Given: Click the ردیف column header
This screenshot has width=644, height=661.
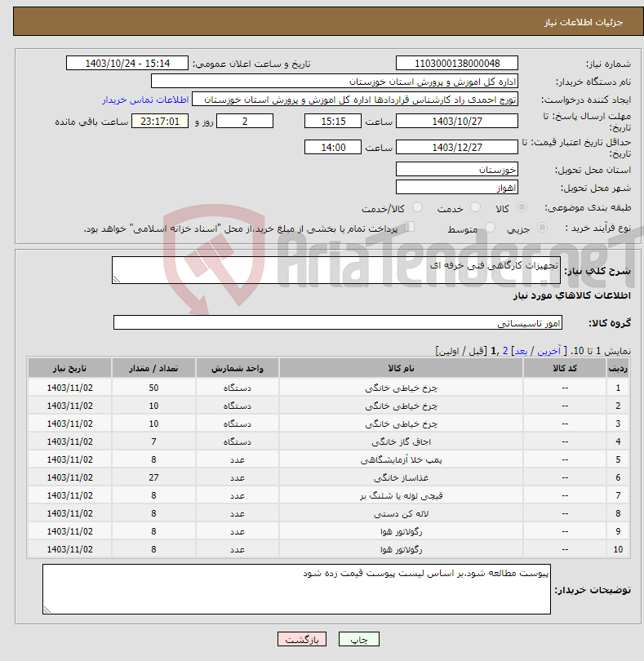Looking at the screenshot, I should click(618, 368).
